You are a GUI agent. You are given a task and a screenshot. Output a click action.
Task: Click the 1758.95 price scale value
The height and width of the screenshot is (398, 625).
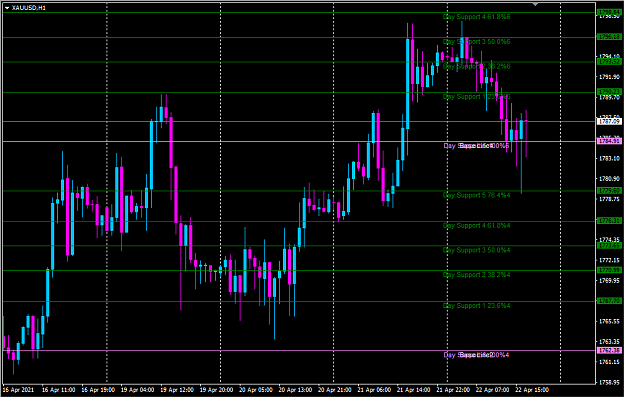point(610,382)
